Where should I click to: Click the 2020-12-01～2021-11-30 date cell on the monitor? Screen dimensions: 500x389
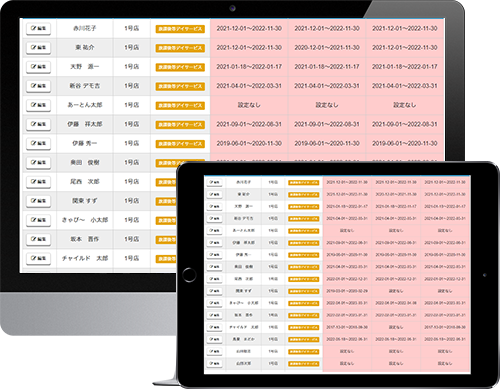pos(327,48)
